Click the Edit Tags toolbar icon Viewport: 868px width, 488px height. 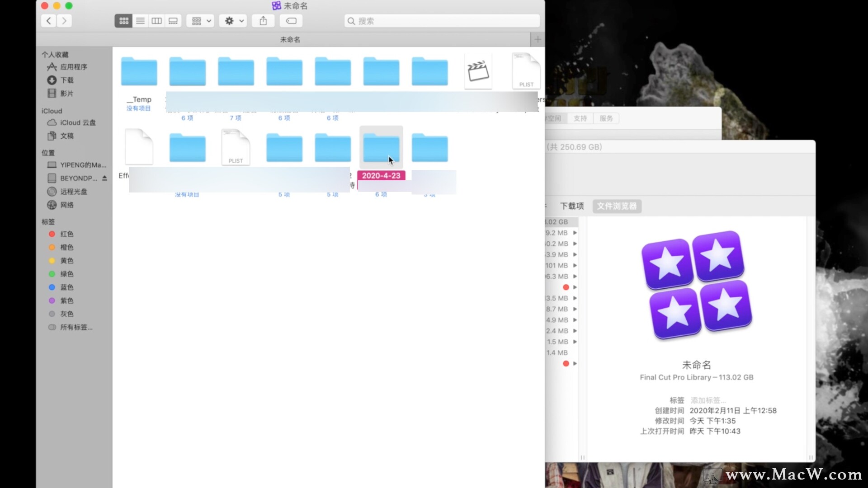(291, 21)
